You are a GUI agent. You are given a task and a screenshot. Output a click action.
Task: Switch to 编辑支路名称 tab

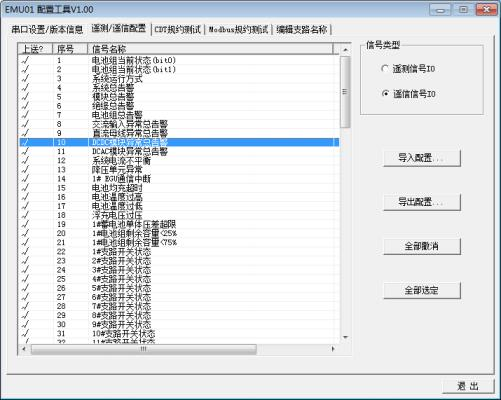302,30
